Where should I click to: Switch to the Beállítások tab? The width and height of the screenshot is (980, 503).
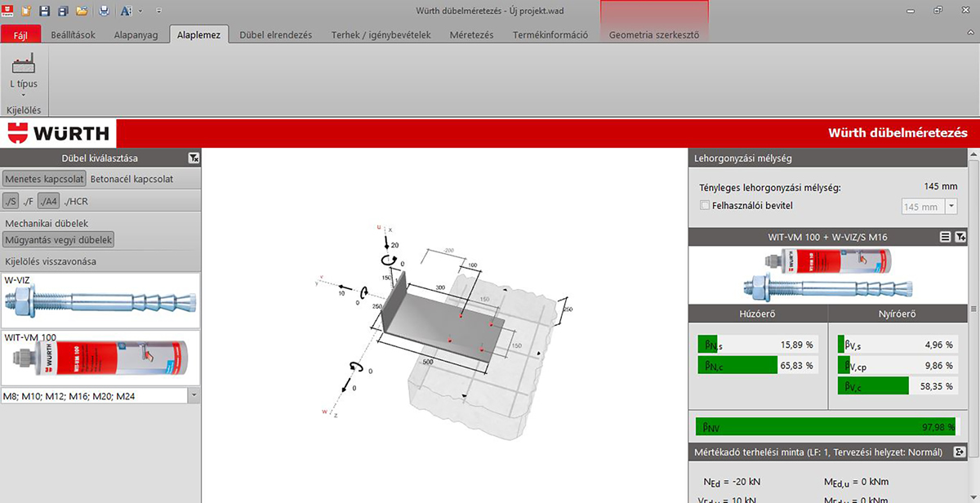click(73, 35)
